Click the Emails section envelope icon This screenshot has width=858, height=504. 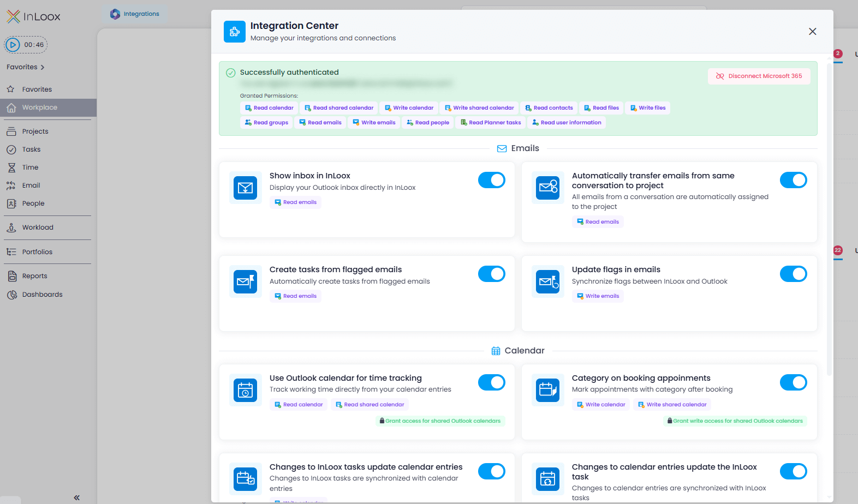[x=502, y=148]
